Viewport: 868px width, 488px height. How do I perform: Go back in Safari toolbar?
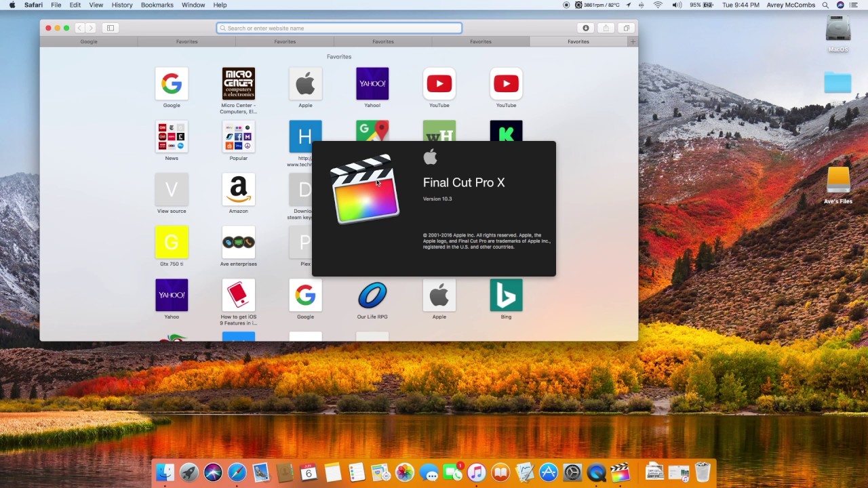tap(79, 28)
